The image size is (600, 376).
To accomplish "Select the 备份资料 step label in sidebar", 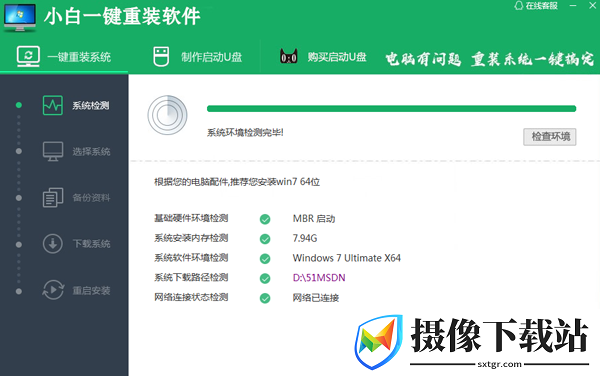I will tap(91, 198).
